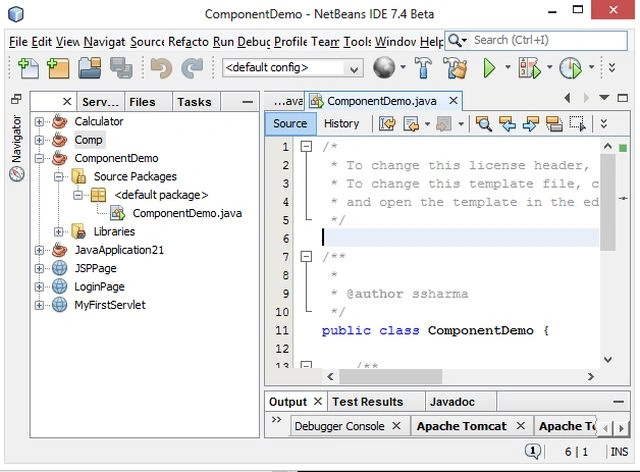Click the Open Project toolbar icon
The height and width of the screenshot is (472, 640).
pyautogui.click(x=90, y=68)
